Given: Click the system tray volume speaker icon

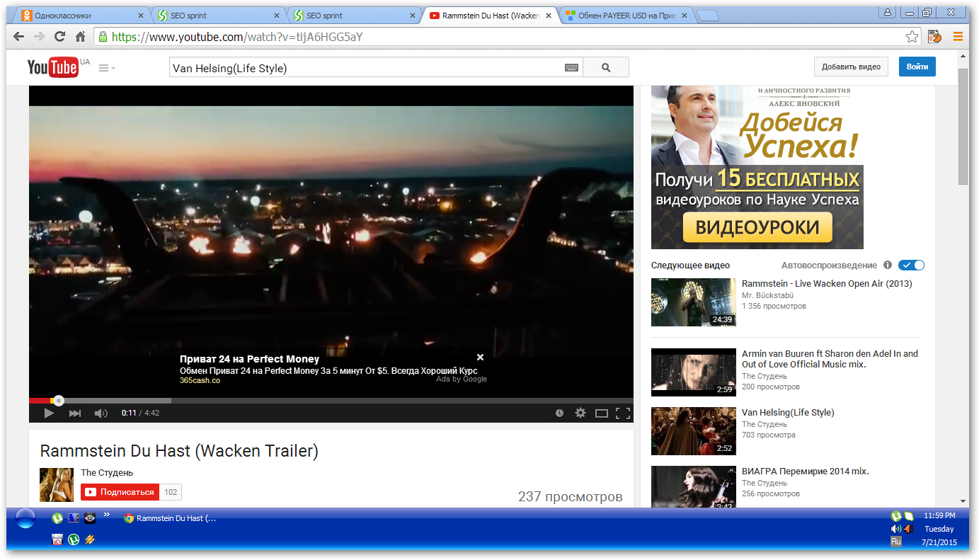Looking at the screenshot, I should click(895, 529).
